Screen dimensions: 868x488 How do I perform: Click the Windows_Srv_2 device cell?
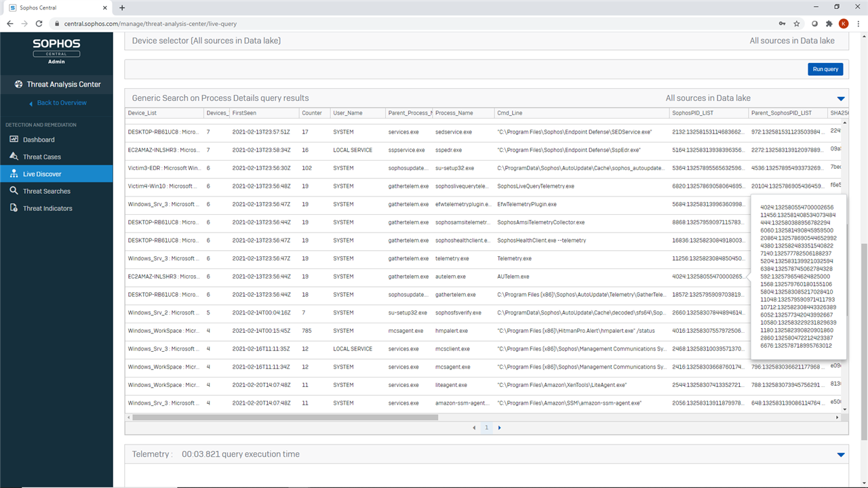(x=164, y=312)
